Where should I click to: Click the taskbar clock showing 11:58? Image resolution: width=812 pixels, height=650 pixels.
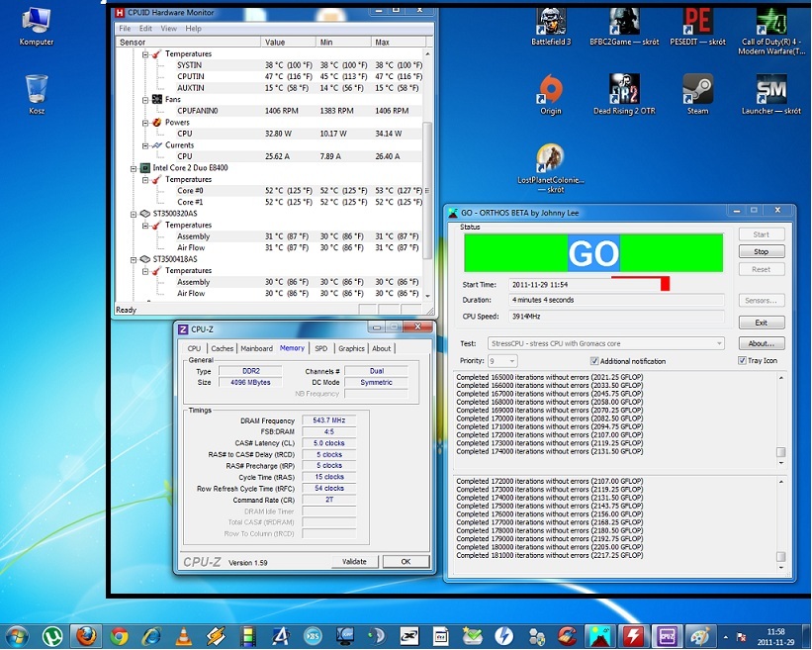pos(775,636)
